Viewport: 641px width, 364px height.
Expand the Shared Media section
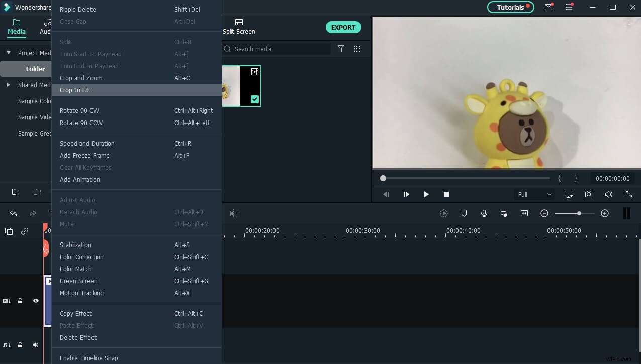tap(9, 85)
